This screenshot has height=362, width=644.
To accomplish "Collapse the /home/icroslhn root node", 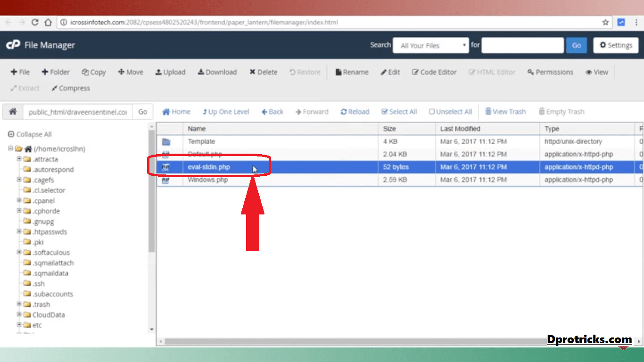I will 11,148.
